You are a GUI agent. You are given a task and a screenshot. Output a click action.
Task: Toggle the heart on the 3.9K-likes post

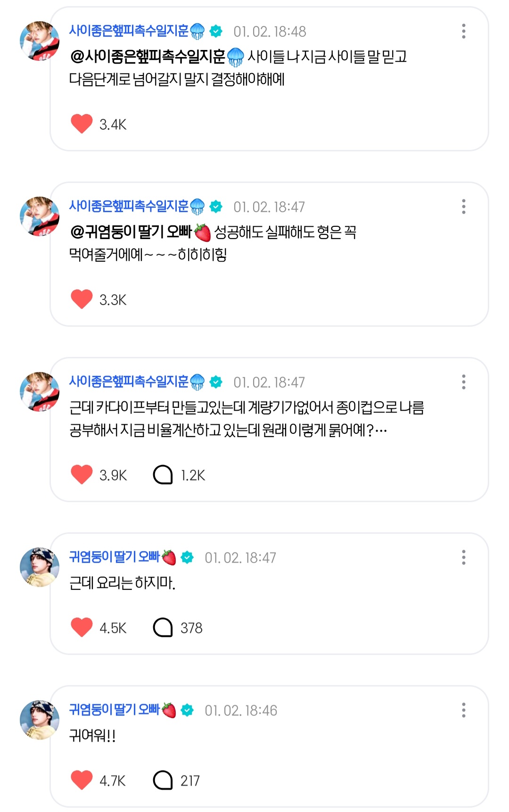click(x=82, y=475)
